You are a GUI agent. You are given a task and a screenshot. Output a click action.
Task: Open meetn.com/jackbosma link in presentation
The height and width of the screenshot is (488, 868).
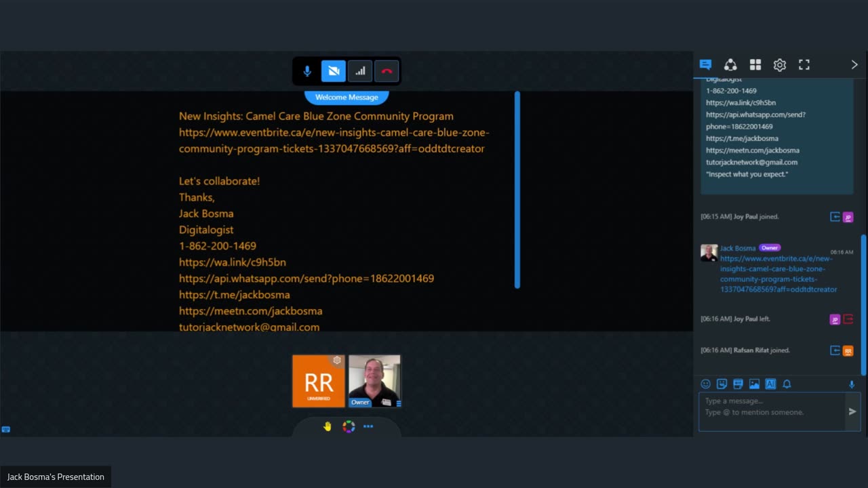pos(251,311)
